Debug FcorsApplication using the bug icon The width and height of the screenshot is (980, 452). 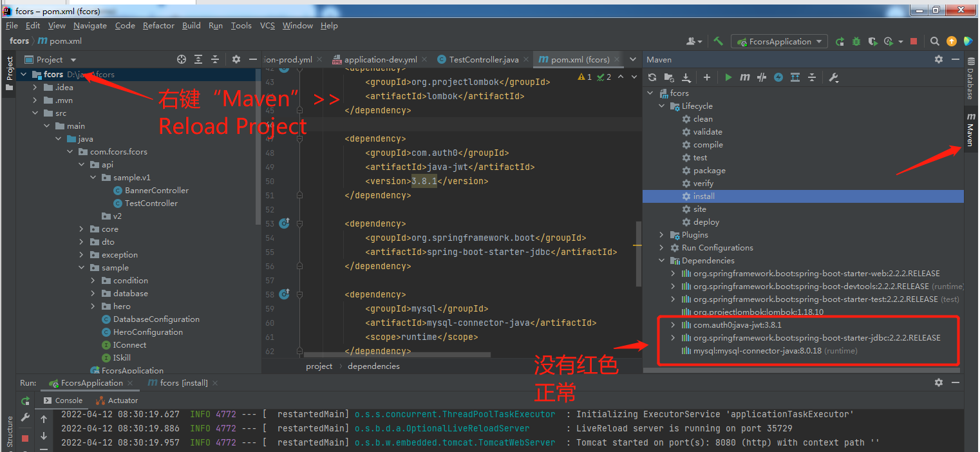[856, 41]
